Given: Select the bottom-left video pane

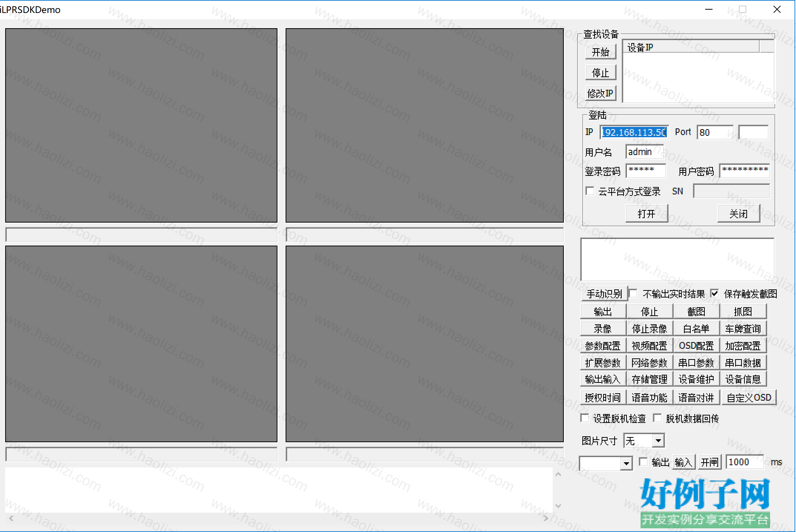Looking at the screenshot, I should click(x=141, y=344).
